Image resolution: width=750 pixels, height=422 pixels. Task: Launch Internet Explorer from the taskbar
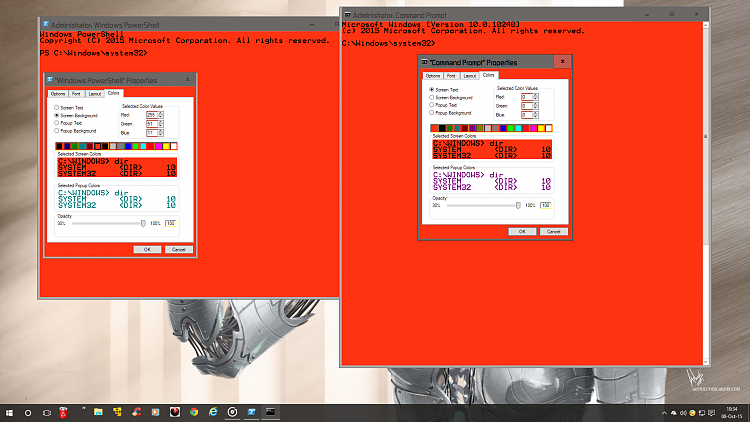tap(213, 412)
